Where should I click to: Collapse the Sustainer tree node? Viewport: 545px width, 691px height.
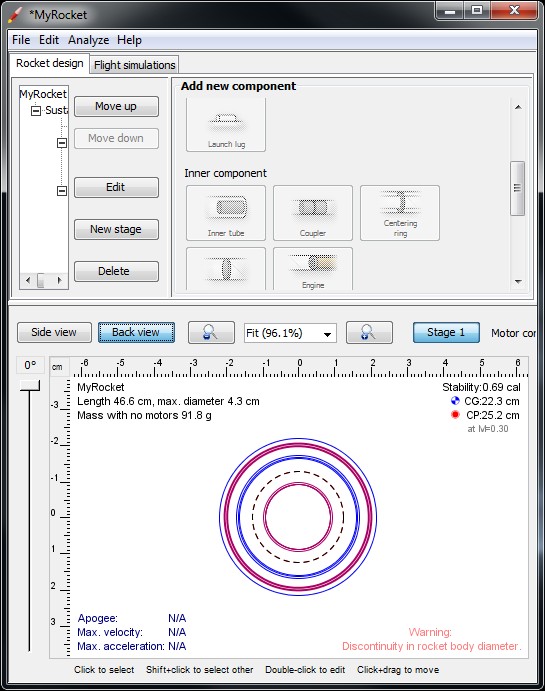(36, 110)
